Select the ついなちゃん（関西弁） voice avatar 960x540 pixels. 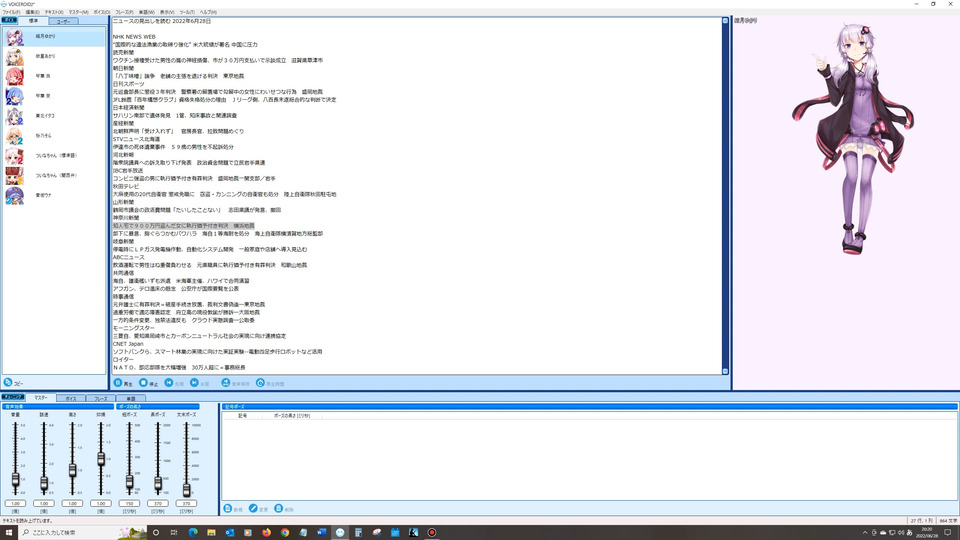(14, 175)
